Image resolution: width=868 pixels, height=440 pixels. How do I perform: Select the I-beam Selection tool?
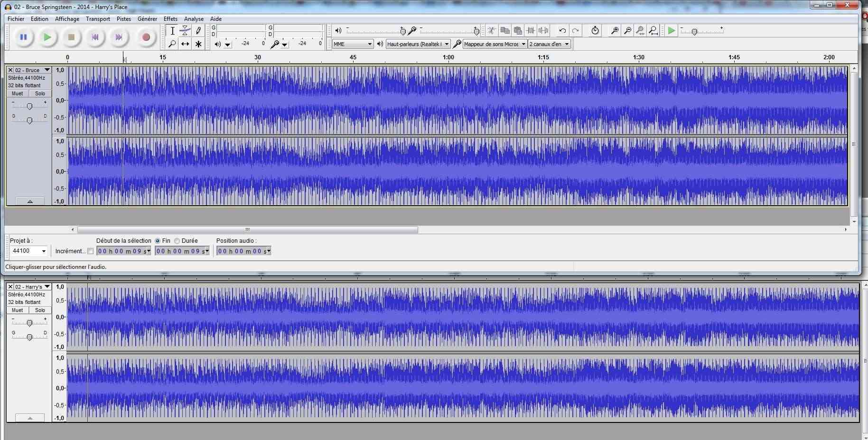pyautogui.click(x=172, y=31)
